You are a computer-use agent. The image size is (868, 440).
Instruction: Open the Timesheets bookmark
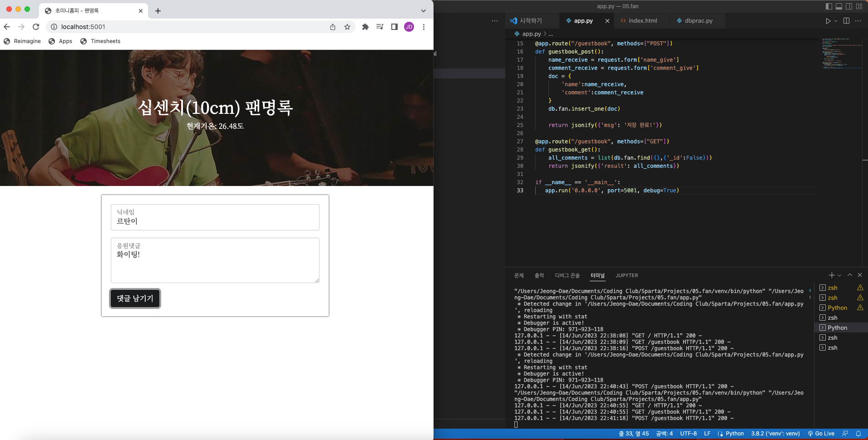click(100, 41)
